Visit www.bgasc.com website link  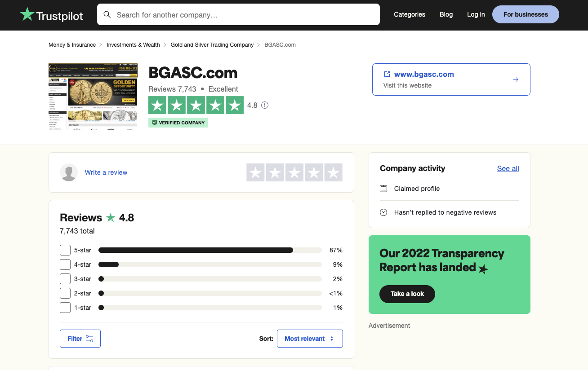point(424,75)
